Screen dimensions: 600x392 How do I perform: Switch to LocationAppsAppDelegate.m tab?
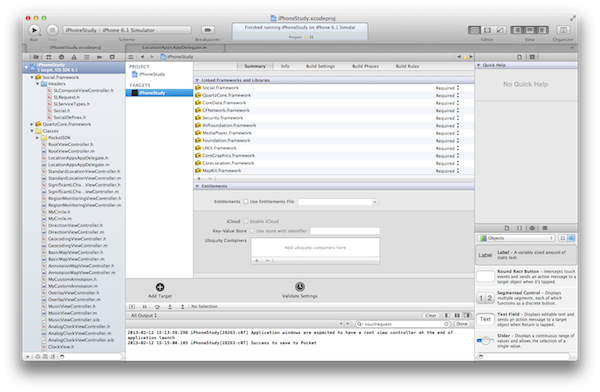pyautogui.click(x=175, y=47)
